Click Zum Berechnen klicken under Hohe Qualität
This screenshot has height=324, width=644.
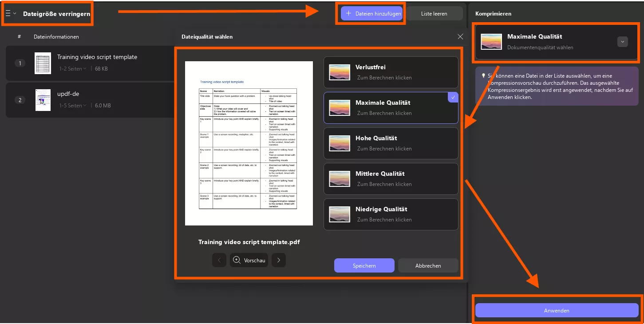pyautogui.click(x=384, y=149)
